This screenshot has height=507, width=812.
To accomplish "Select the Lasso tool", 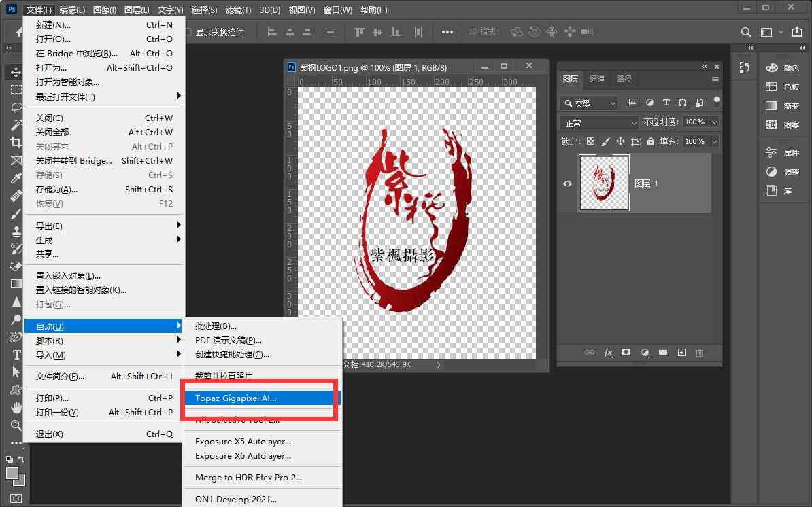I will [x=16, y=107].
